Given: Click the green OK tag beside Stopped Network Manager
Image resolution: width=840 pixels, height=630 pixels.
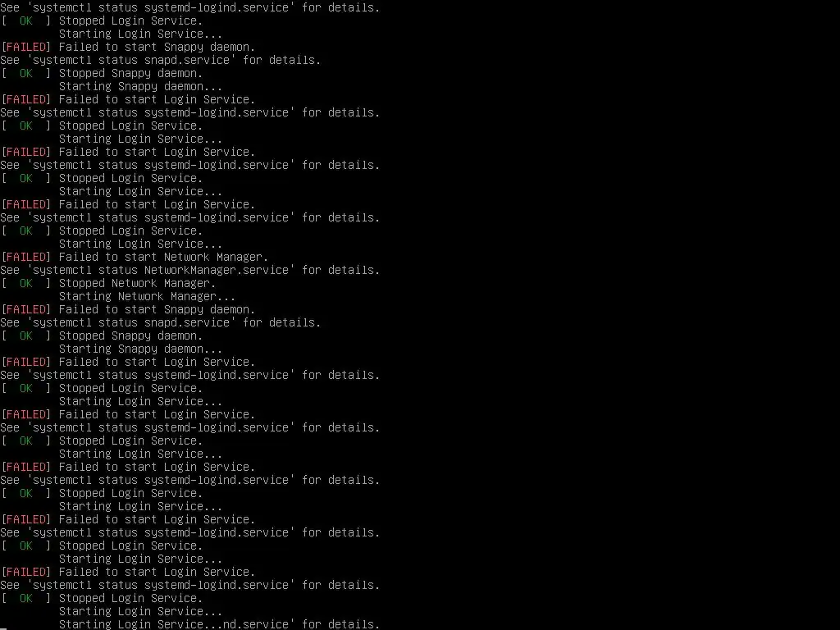Looking at the screenshot, I should pyautogui.click(x=25, y=283).
